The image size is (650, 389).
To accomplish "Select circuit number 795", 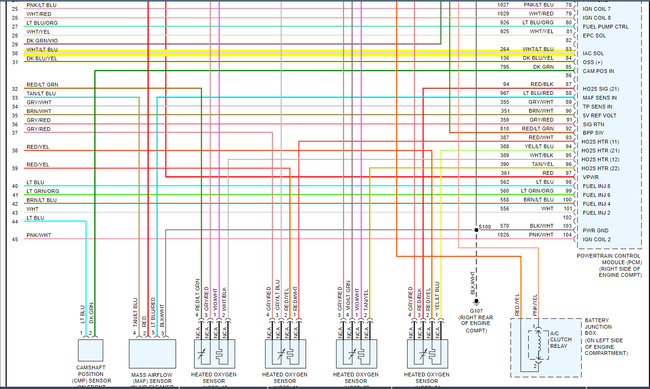I will tap(504, 67).
